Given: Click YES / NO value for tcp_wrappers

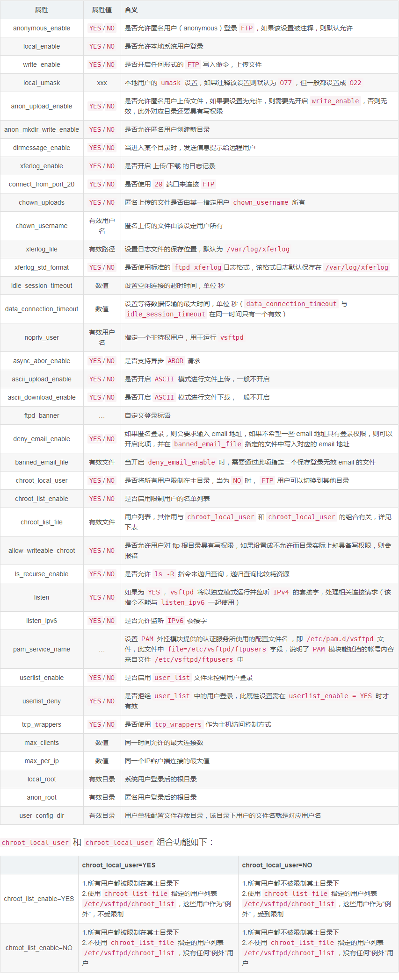Looking at the screenshot, I should 102,724.
